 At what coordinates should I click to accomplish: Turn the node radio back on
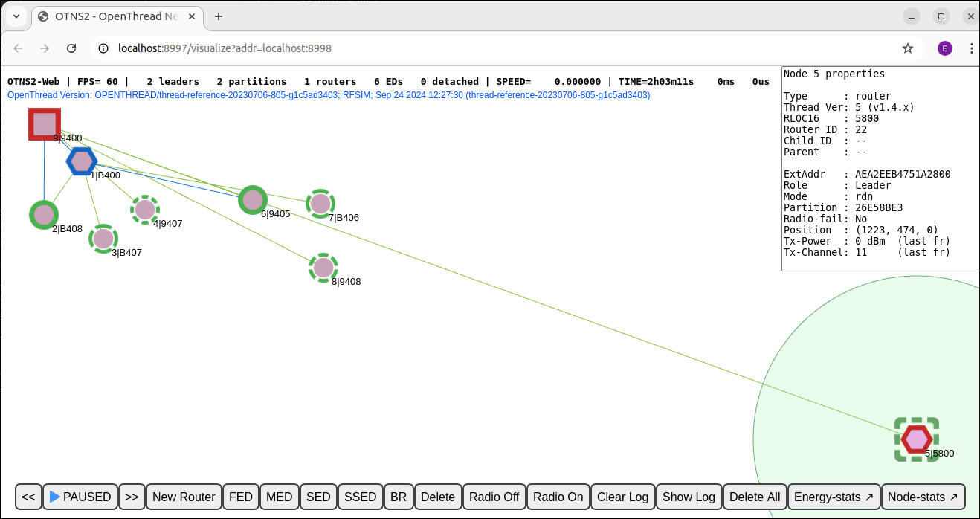click(558, 497)
